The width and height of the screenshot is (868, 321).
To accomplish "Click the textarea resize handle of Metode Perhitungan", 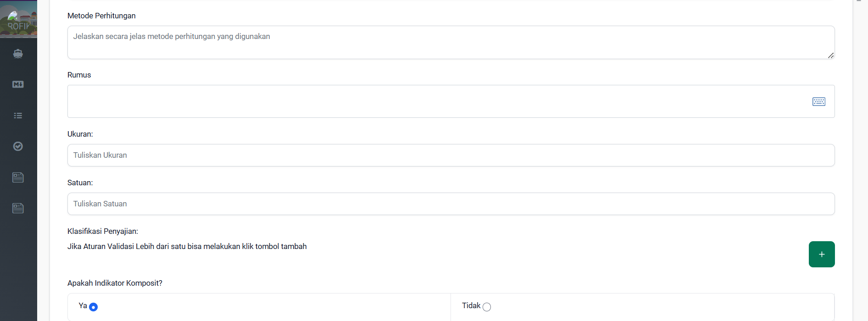I will pyautogui.click(x=831, y=55).
